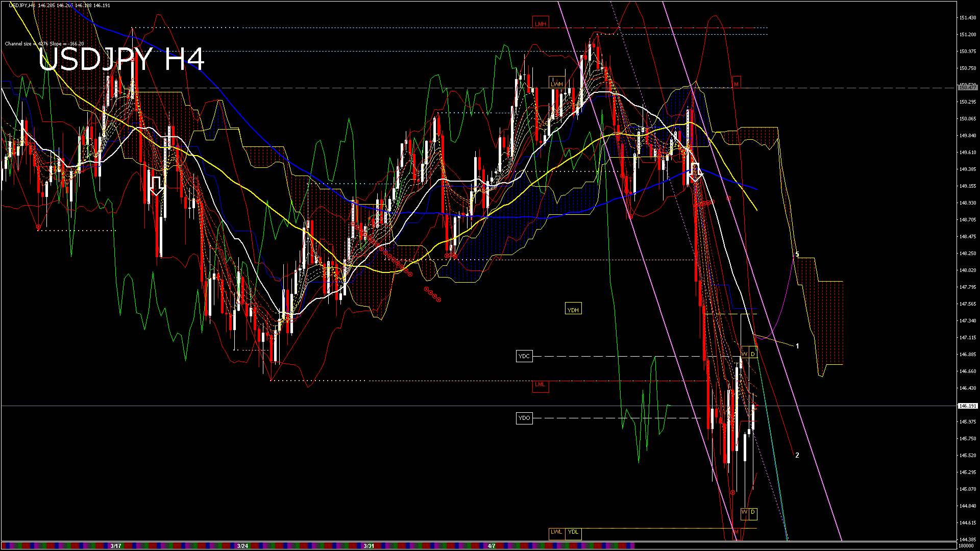Click the white down arrow near 3/17 candles

pyautogui.click(x=157, y=186)
